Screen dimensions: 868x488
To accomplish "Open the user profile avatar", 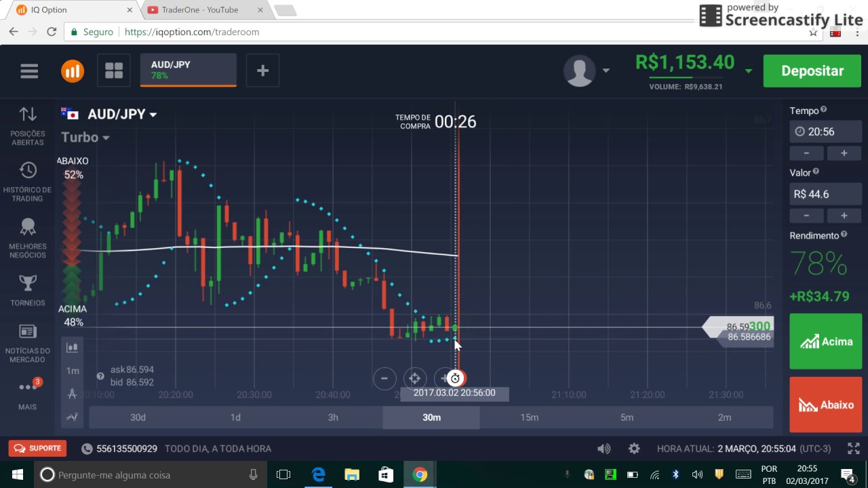I will 580,71.
